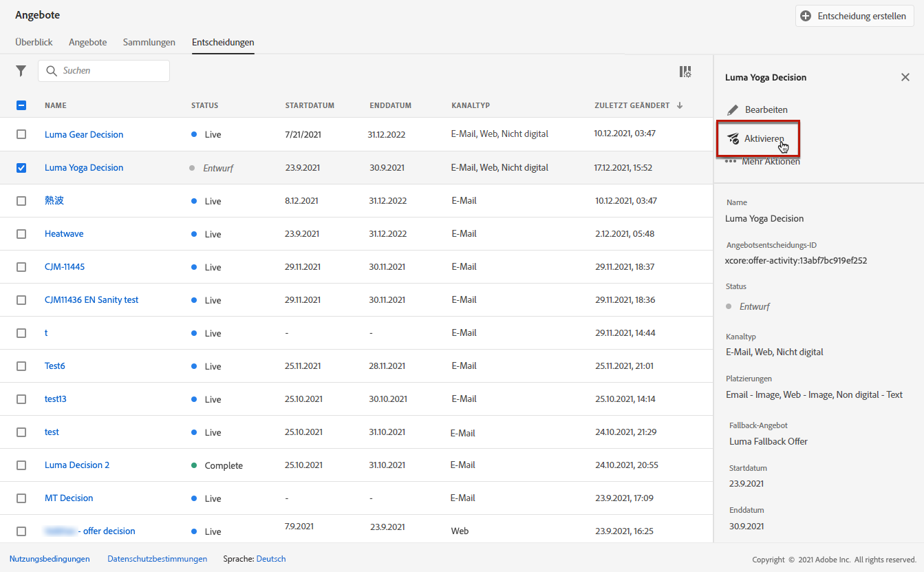This screenshot has height=572, width=924.
Task: Open the Sprache Deutsch language selector
Action: click(x=270, y=559)
